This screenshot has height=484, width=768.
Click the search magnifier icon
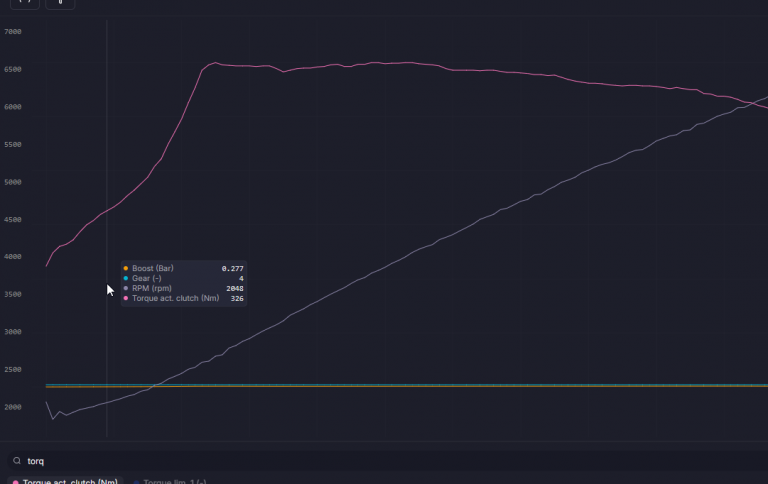coord(17,461)
